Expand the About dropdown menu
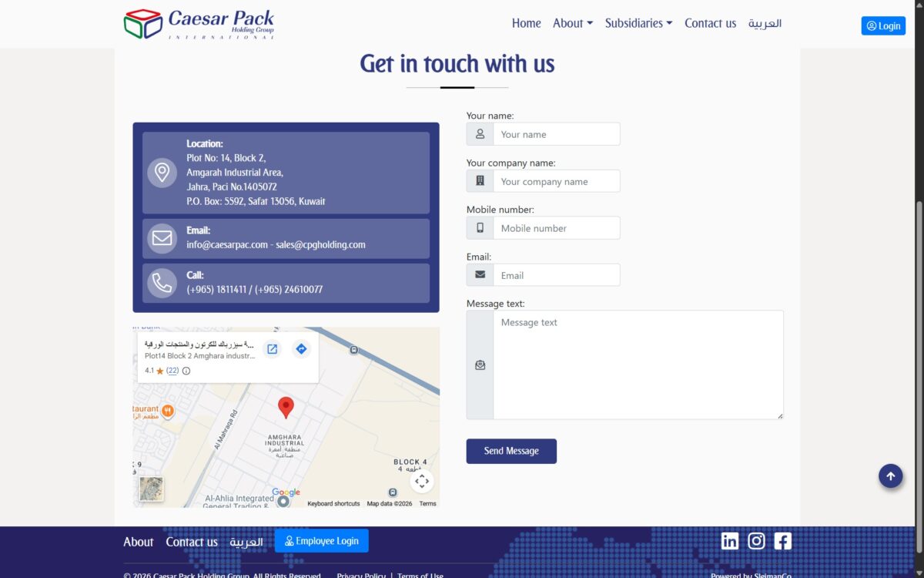This screenshot has width=924, height=578. pyautogui.click(x=573, y=23)
